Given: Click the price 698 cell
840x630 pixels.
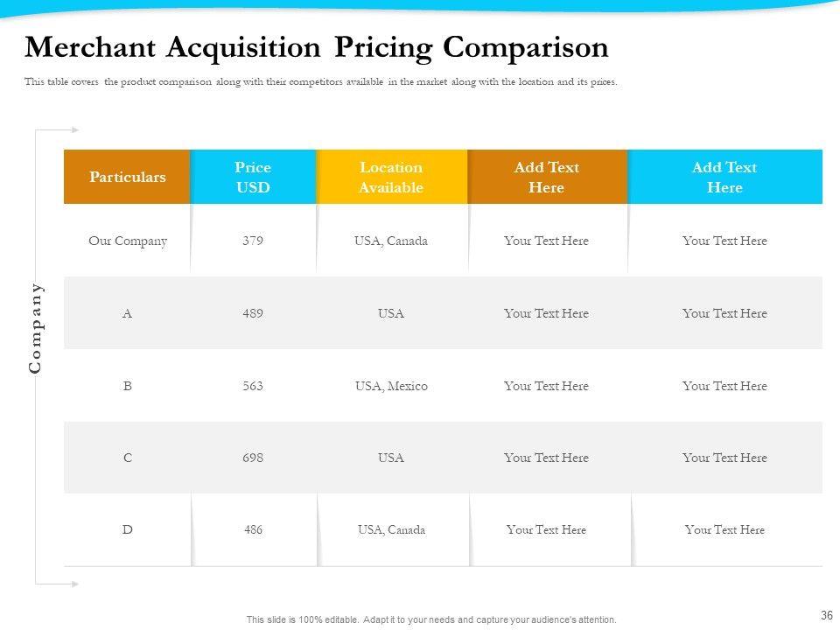Looking at the screenshot, I should point(253,458).
